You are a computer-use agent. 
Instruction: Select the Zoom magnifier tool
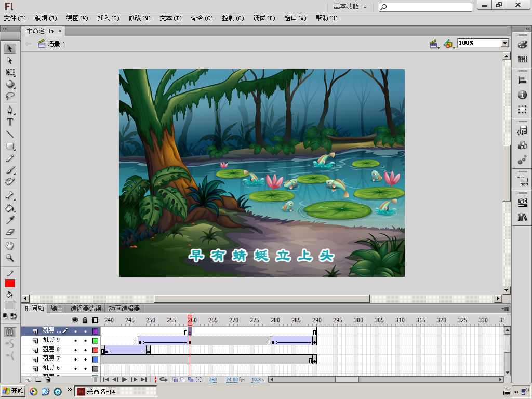click(x=10, y=258)
